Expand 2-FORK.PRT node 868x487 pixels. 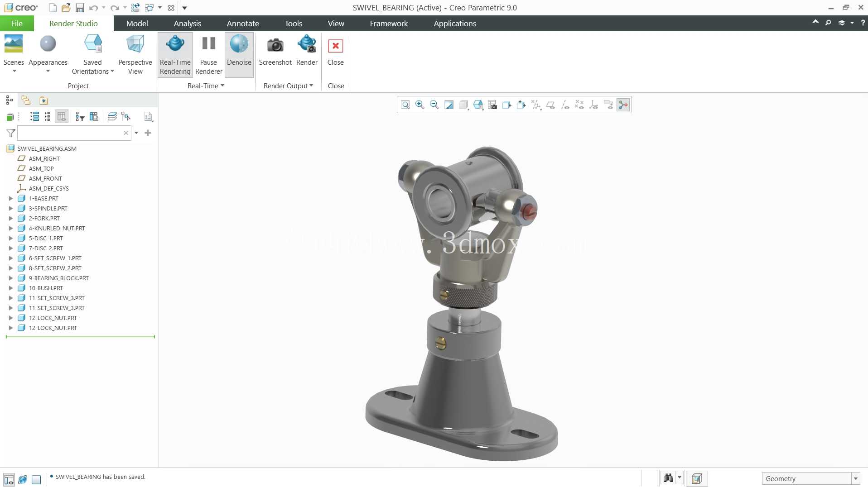(11, 218)
